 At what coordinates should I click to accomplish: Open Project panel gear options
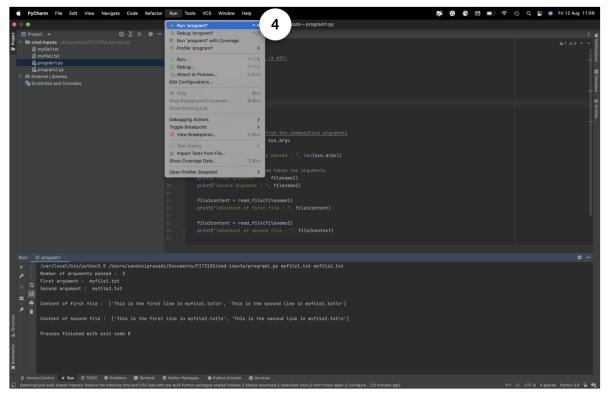[x=150, y=34]
